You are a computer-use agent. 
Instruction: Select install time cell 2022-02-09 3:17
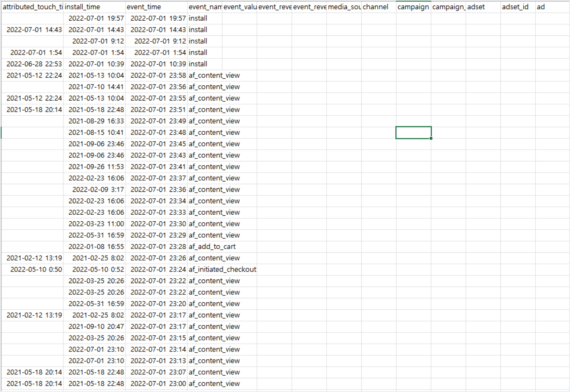click(98, 190)
